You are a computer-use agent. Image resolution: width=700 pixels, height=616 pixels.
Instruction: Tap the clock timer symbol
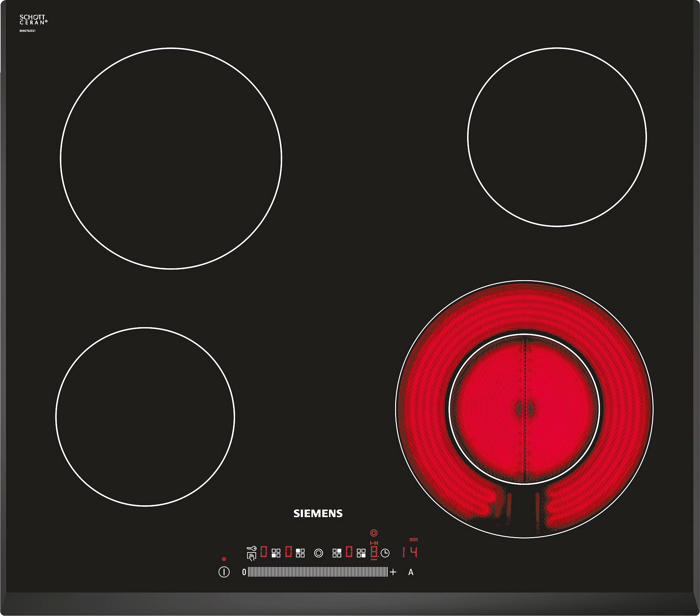(x=385, y=553)
